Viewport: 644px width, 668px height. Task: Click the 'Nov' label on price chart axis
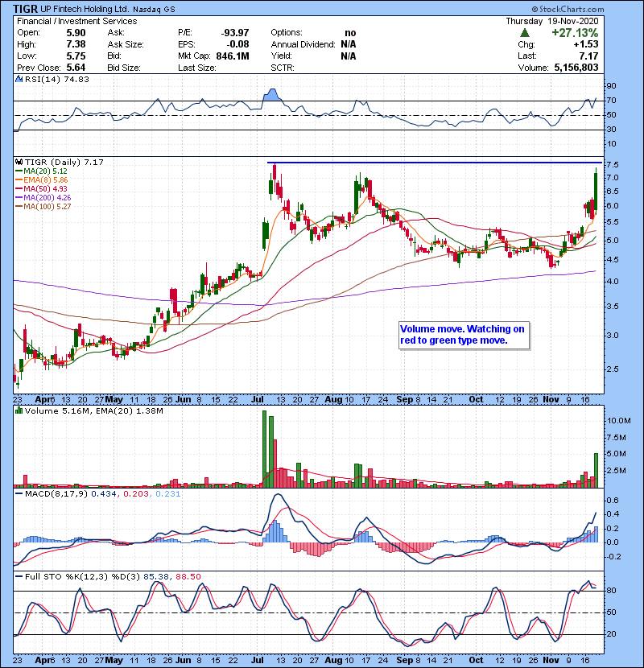551,400
